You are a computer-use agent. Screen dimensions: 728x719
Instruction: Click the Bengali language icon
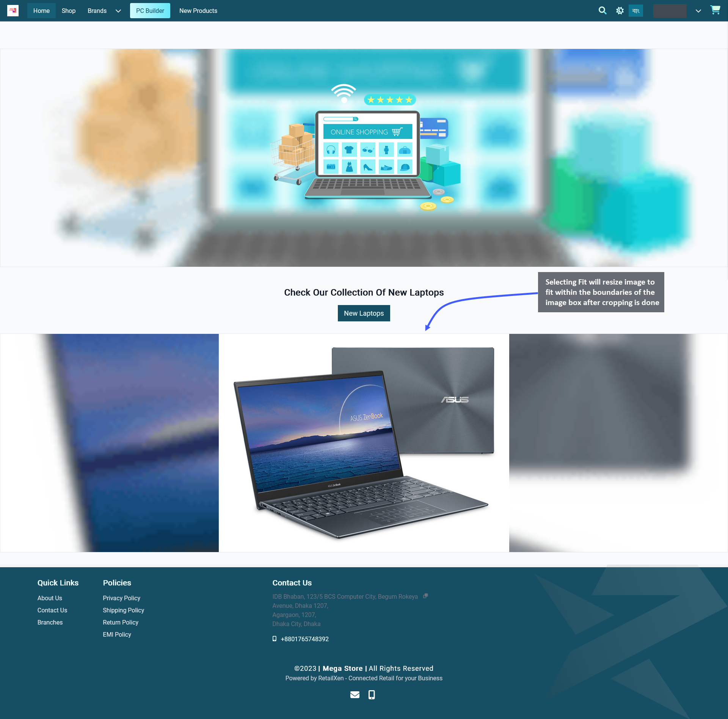(x=636, y=11)
